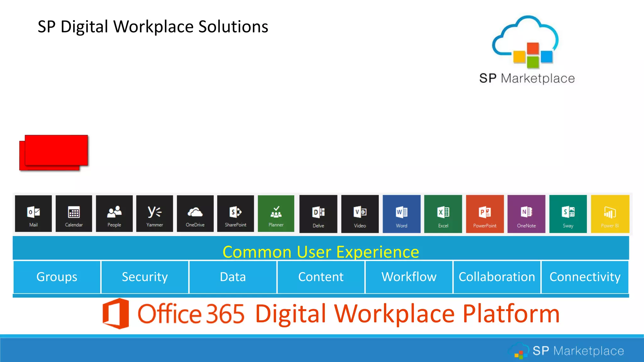
Task: Click the SP Marketplace cloud logo
Action: pos(527,50)
